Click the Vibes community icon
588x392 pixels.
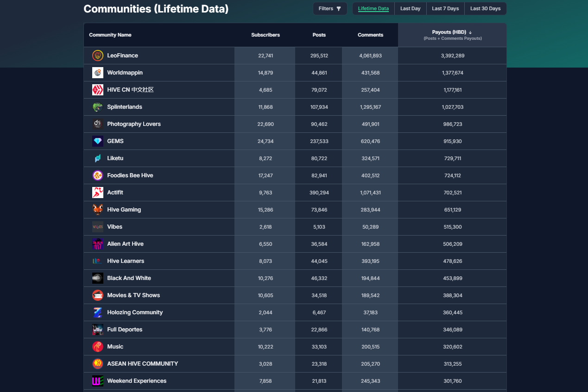98,227
